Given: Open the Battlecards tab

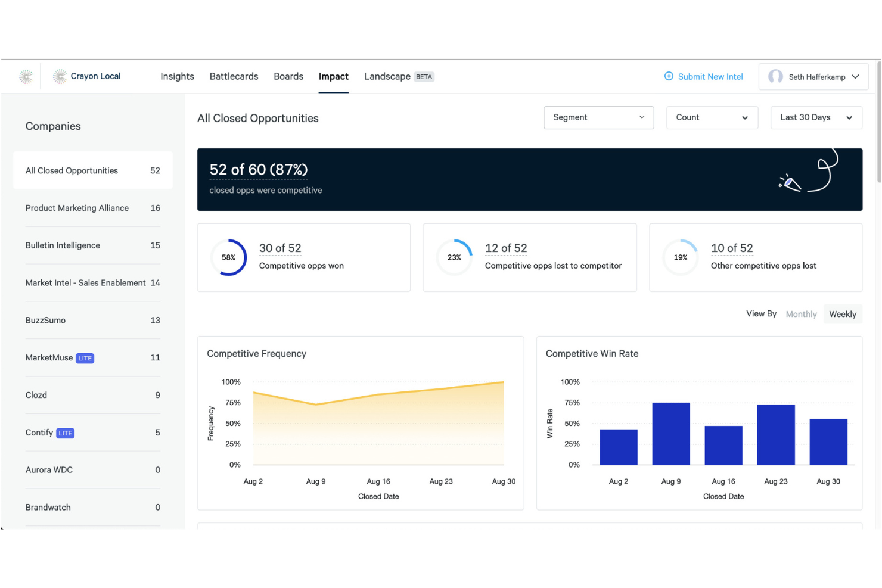Looking at the screenshot, I should point(234,76).
